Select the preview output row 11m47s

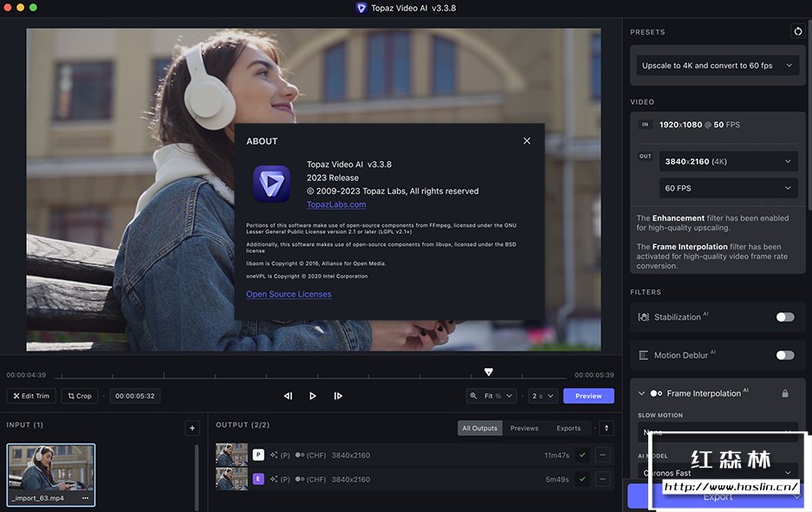415,455
